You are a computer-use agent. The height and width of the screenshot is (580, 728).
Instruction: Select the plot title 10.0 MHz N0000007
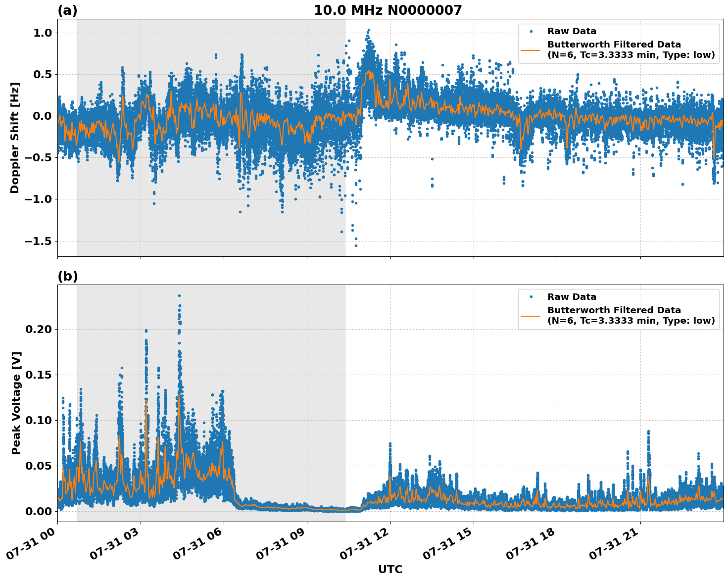coord(388,10)
